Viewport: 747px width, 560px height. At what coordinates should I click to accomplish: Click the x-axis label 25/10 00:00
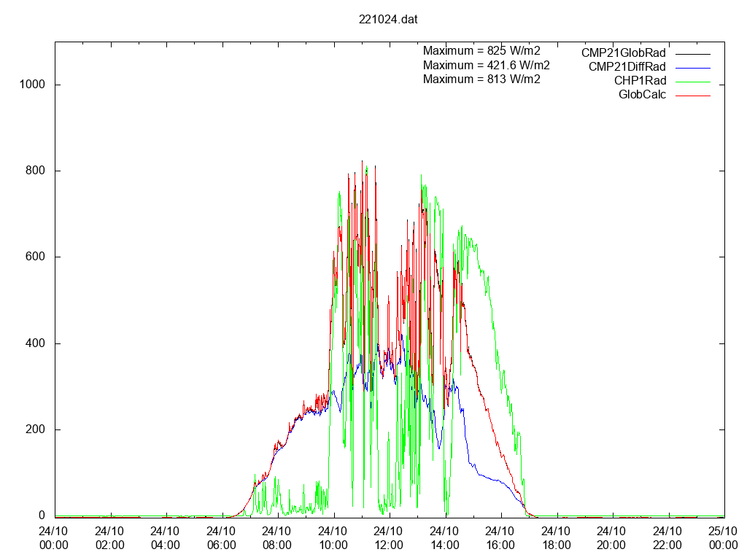723,538
